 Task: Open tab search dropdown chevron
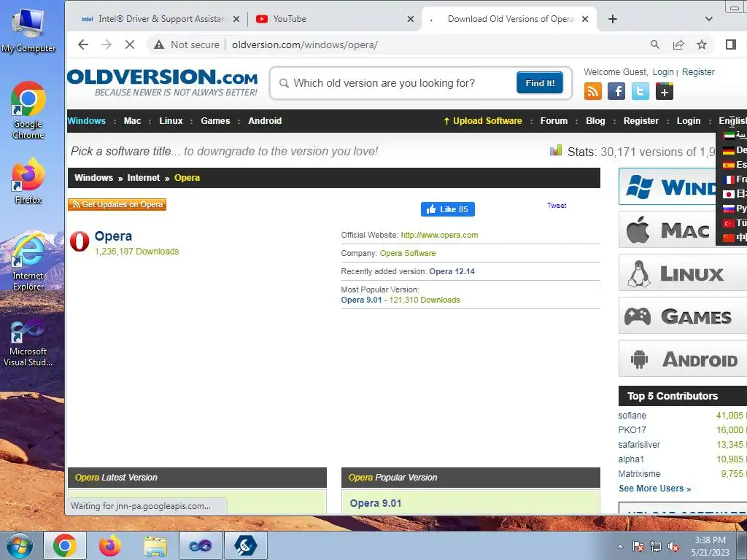click(709, 19)
